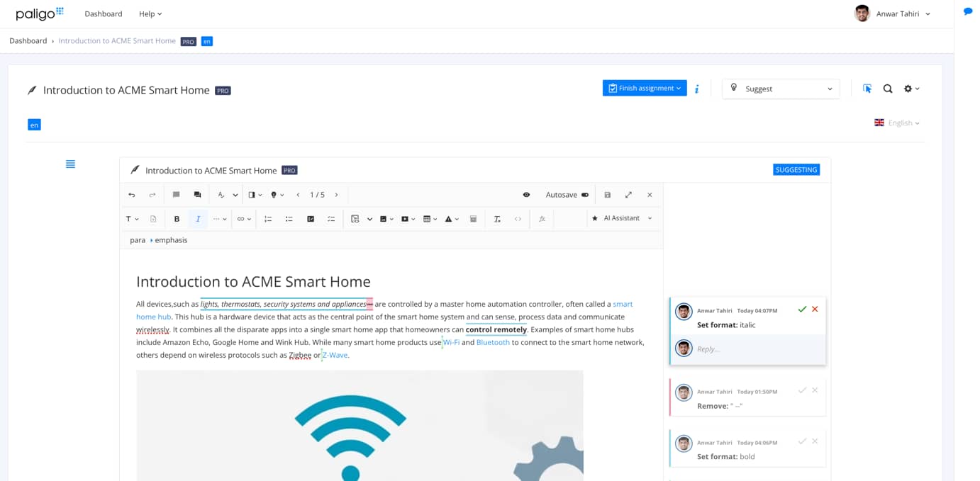Image resolution: width=980 pixels, height=481 pixels.
Task: Open the English language dropdown
Action: 898,122
